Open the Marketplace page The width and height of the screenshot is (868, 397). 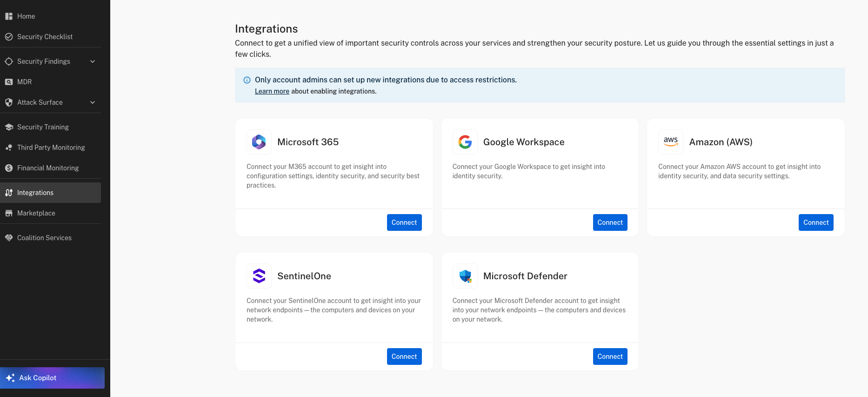[x=36, y=213]
